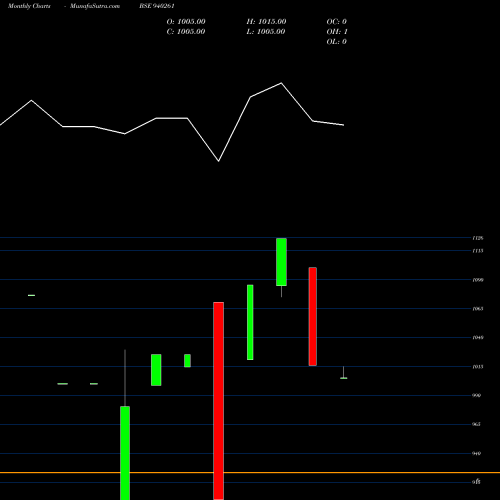
Task: Click the green candle with the long upper wick
Action: (125, 453)
